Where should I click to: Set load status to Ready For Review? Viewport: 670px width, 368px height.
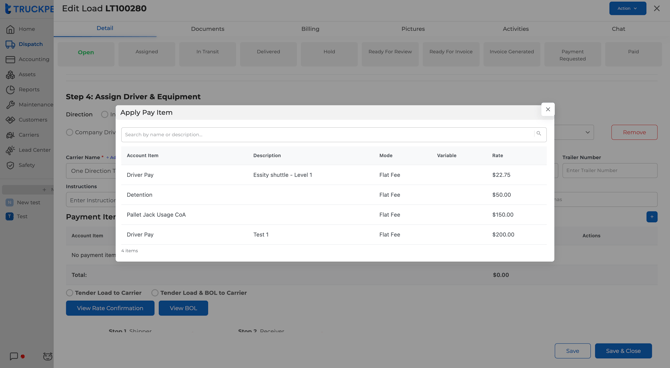(390, 54)
